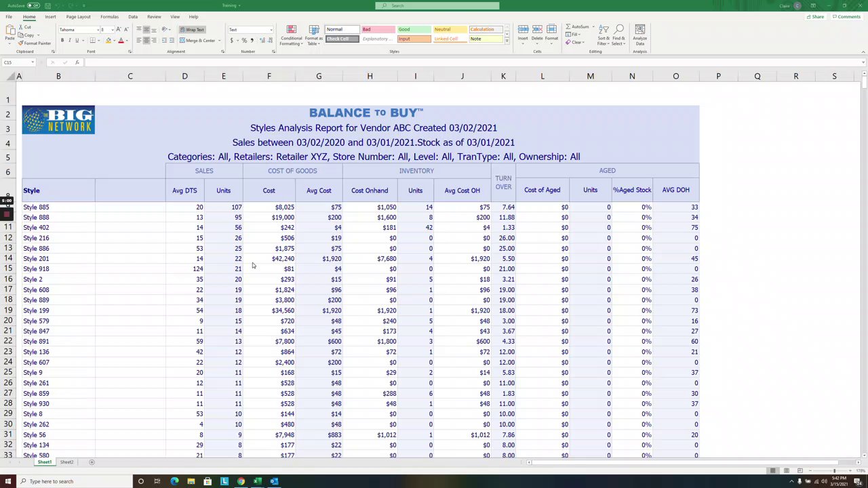Screen dimensions: 868x488
Task: Apply comma style number format
Action: click(x=252, y=41)
